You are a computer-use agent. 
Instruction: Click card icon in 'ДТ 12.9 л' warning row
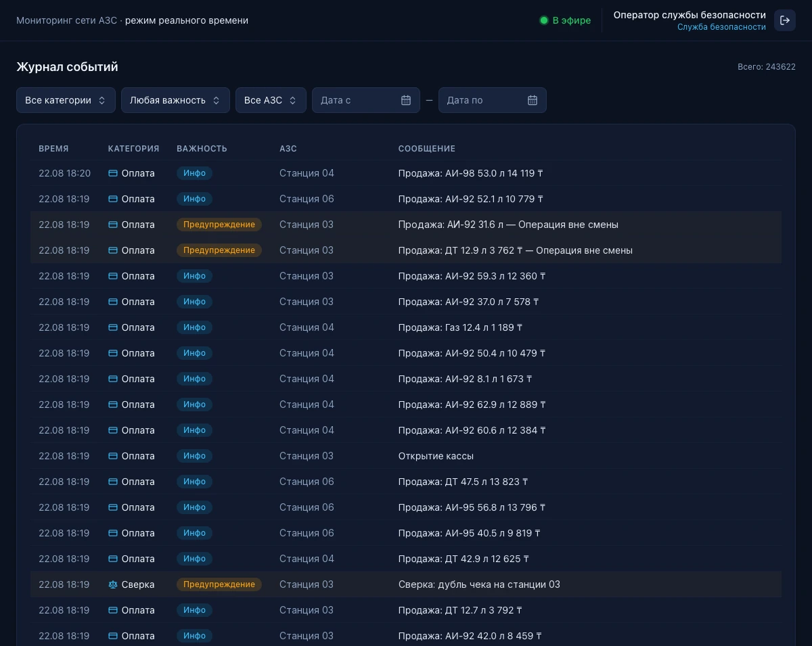113,250
